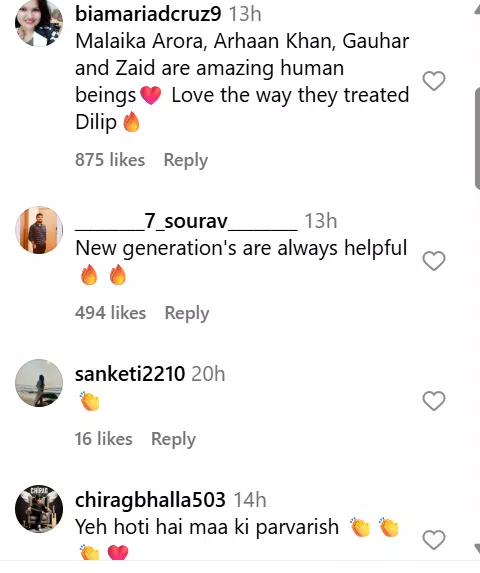This screenshot has height=573, width=480.
Task: Open 7_sourav profile avatar
Action: (x=39, y=230)
